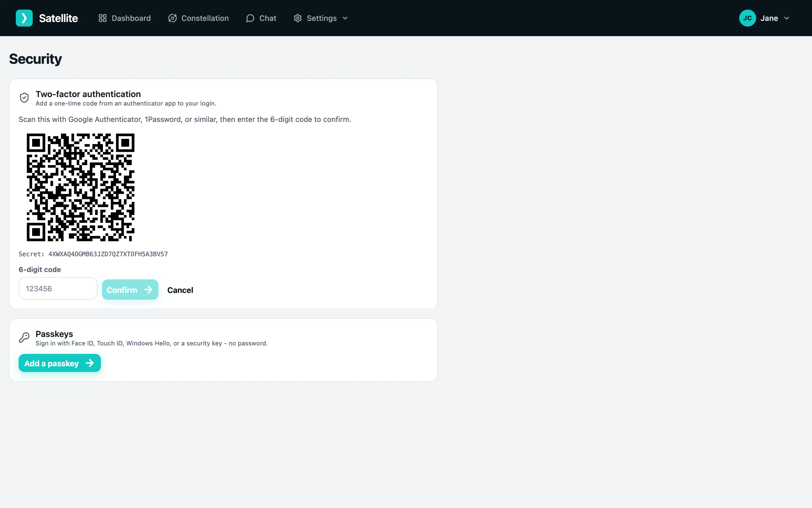This screenshot has width=812, height=508.
Task: Click the Security page title
Action: pos(36,59)
